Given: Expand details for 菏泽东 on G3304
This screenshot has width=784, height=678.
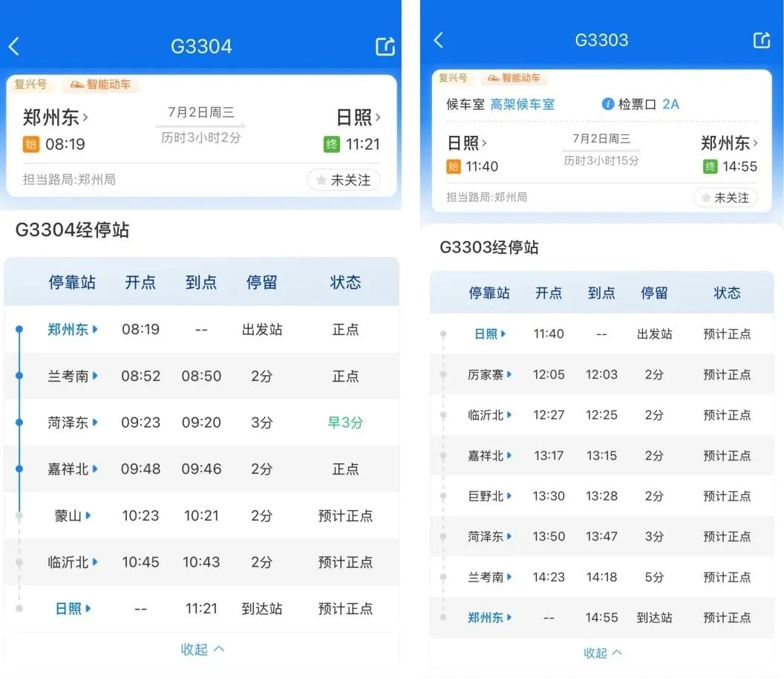Looking at the screenshot, I should [72, 423].
